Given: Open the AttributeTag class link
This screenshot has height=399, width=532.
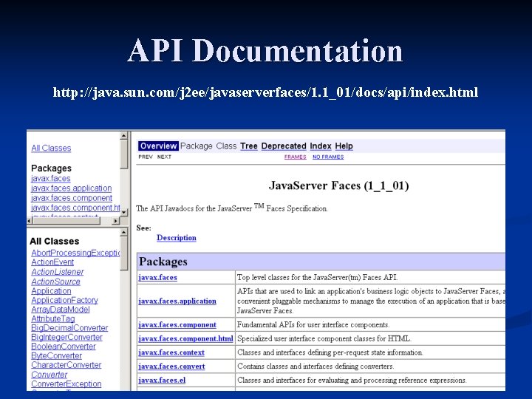Looking at the screenshot, I should (53, 319).
